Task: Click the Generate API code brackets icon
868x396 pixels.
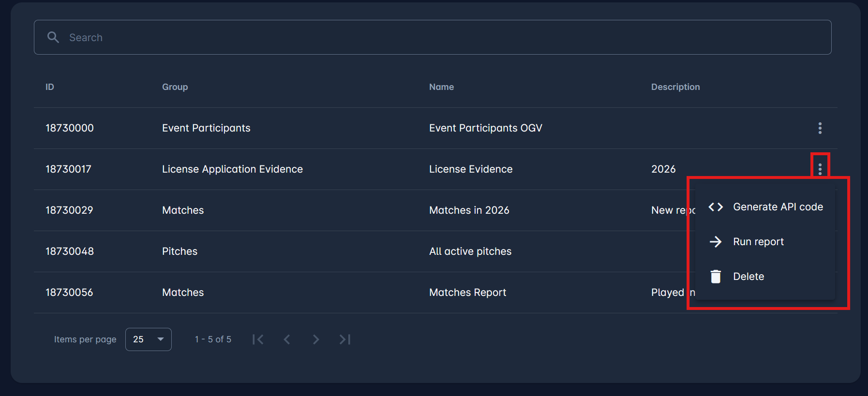Action: (716, 207)
